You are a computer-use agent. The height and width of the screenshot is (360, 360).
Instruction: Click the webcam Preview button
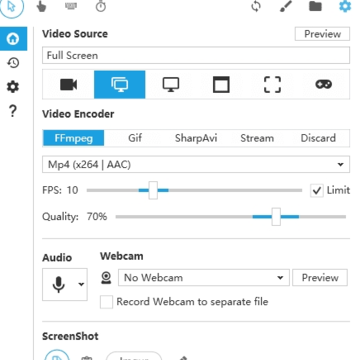point(320,278)
